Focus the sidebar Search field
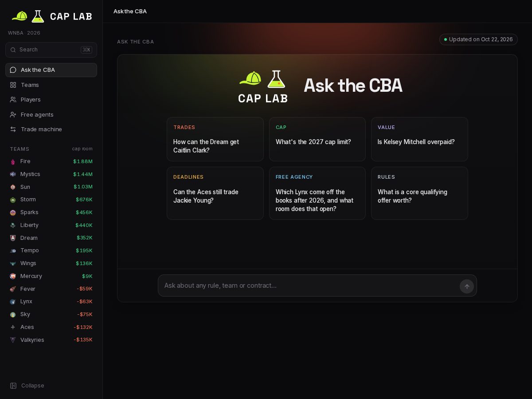This screenshot has height=399, width=532. [51, 50]
